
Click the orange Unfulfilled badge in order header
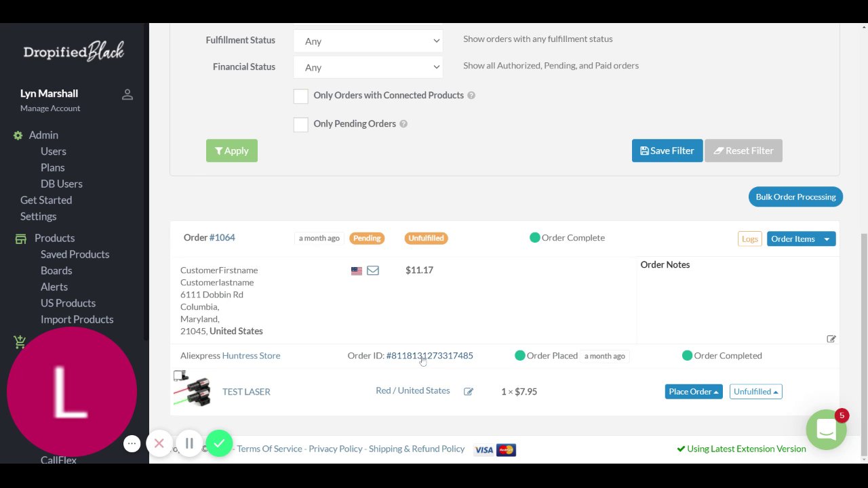(x=426, y=238)
